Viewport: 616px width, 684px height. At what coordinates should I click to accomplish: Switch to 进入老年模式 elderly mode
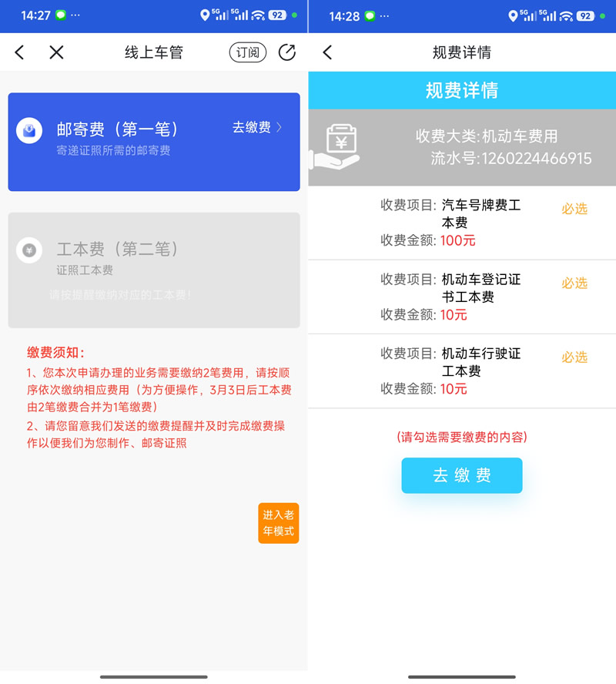click(279, 523)
